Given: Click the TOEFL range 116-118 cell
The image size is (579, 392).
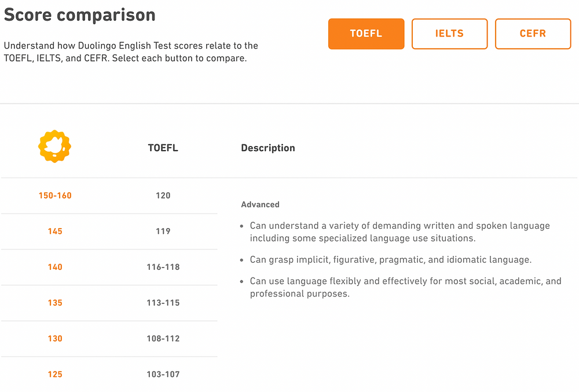Looking at the screenshot, I should pyautogui.click(x=163, y=268).
